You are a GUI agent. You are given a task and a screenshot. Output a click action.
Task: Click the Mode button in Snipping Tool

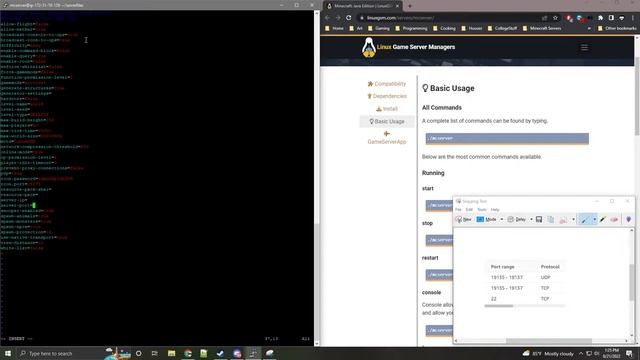[x=487, y=220]
